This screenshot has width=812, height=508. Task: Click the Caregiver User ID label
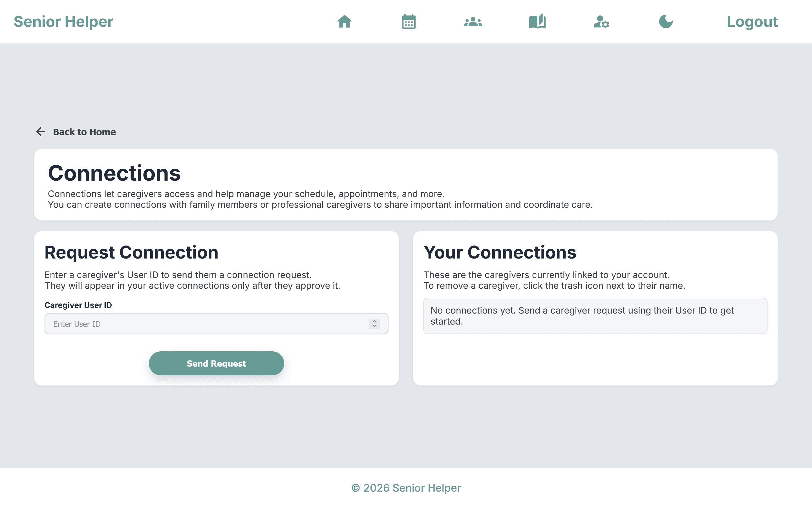point(78,305)
